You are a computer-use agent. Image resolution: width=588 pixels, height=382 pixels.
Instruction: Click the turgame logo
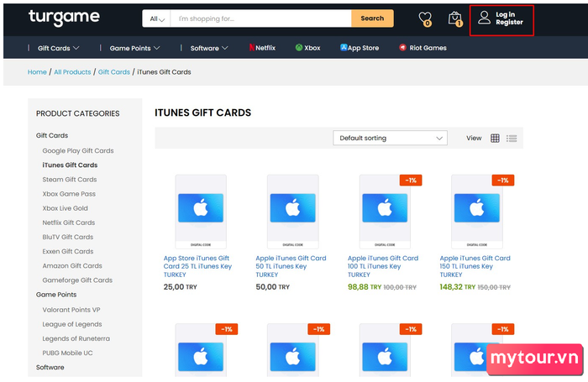click(64, 18)
